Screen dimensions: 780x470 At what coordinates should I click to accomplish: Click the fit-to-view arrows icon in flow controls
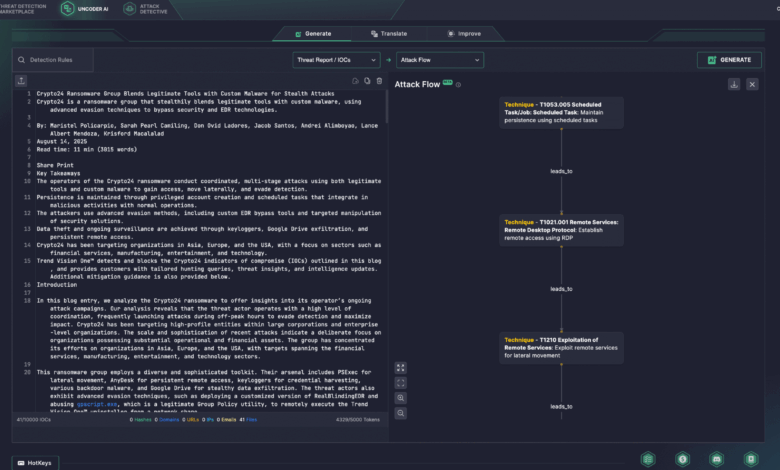tap(400, 368)
